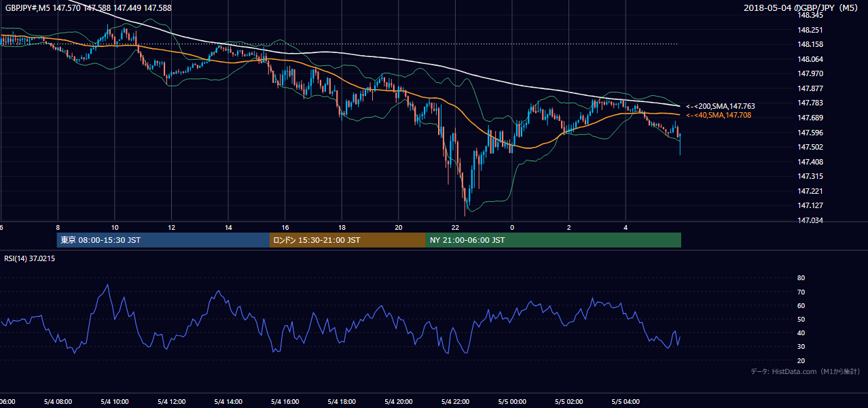Click price level 147.783 on axis
Screen dimensions: 868x408
[810, 103]
